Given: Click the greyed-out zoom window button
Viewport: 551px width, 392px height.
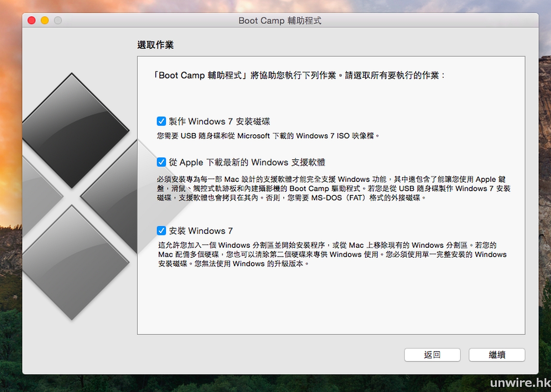Looking at the screenshot, I should point(58,21).
